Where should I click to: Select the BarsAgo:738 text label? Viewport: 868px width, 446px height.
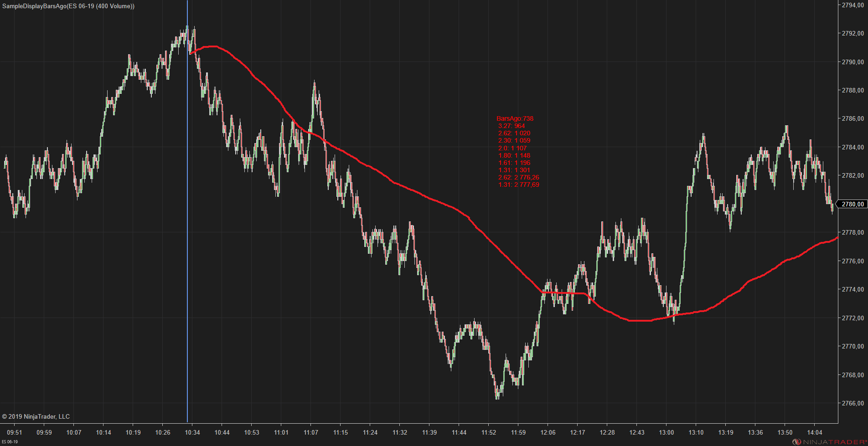[515, 118]
